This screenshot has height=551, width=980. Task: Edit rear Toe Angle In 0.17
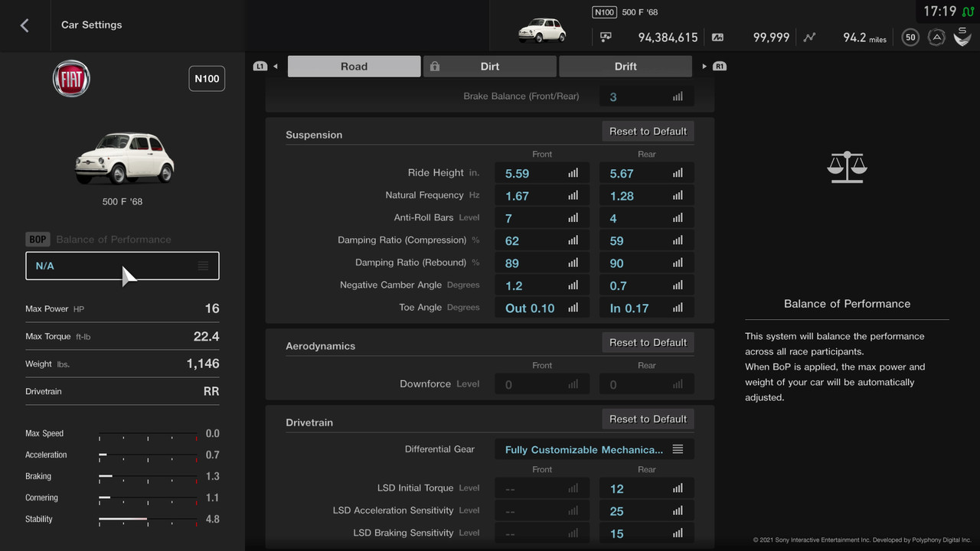click(x=647, y=308)
